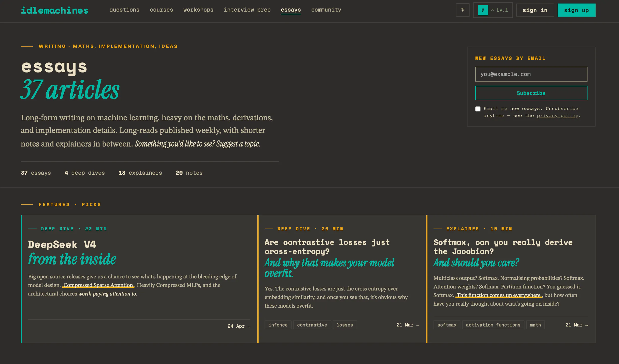Check the Email me new essays checkbox
Screen dimensions: 619x364
pyautogui.click(x=478, y=109)
